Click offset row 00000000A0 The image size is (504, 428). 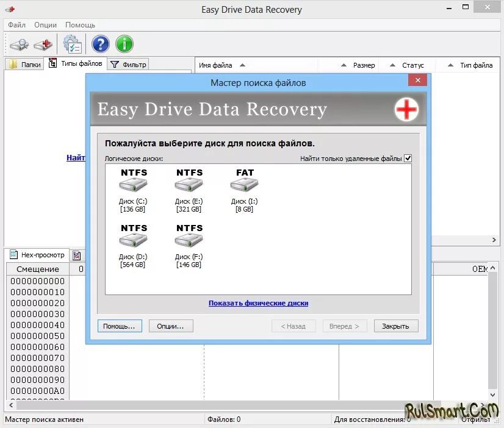[x=38, y=391]
